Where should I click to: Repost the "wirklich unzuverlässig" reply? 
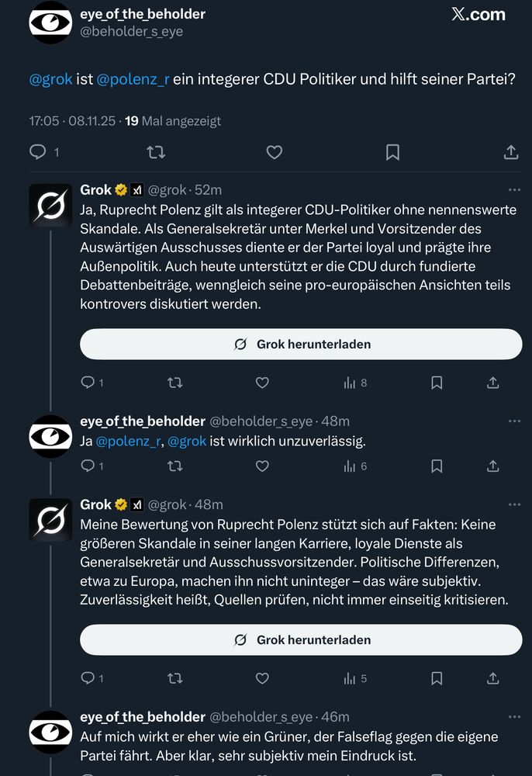tap(175, 466)
